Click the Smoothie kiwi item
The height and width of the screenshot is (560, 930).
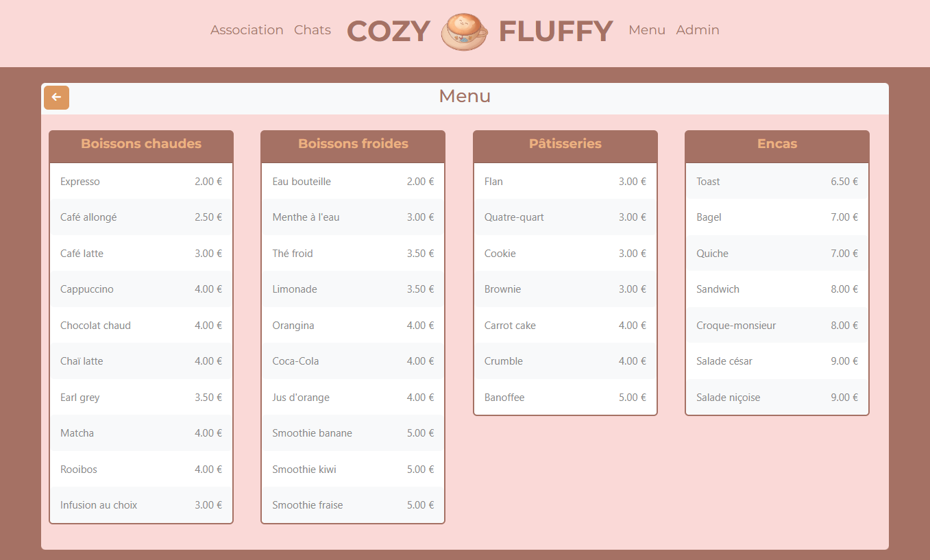click(353, 470)
